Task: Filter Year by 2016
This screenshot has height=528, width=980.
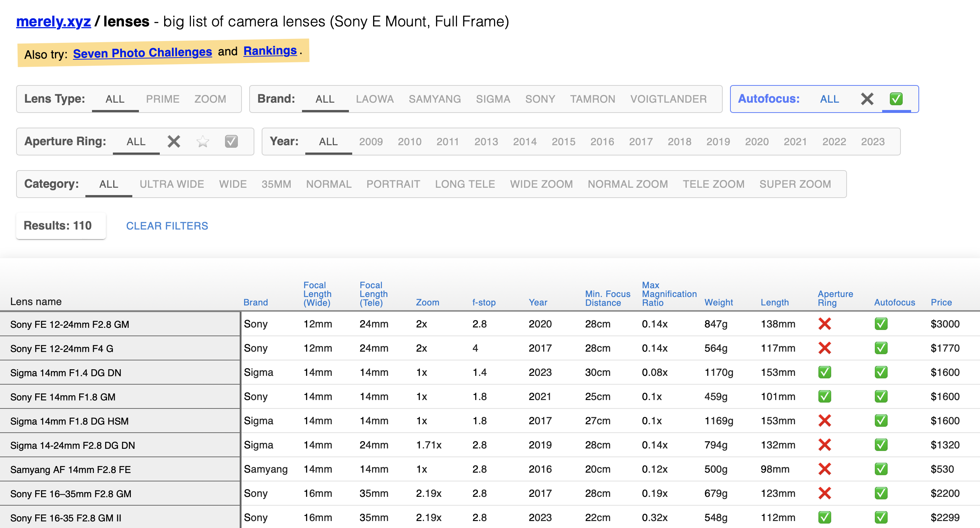Action: 602,142
